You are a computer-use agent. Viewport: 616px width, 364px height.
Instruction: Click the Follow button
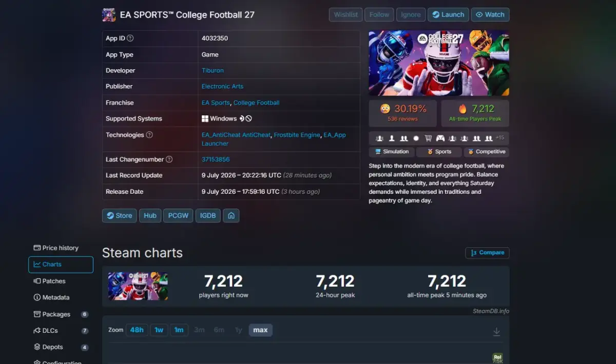(x=379, y=15)
